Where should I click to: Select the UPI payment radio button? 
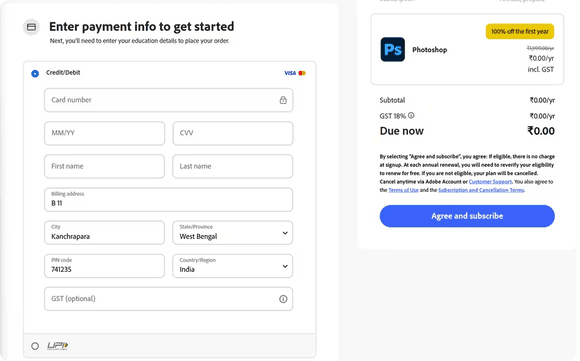coord(35,346)
